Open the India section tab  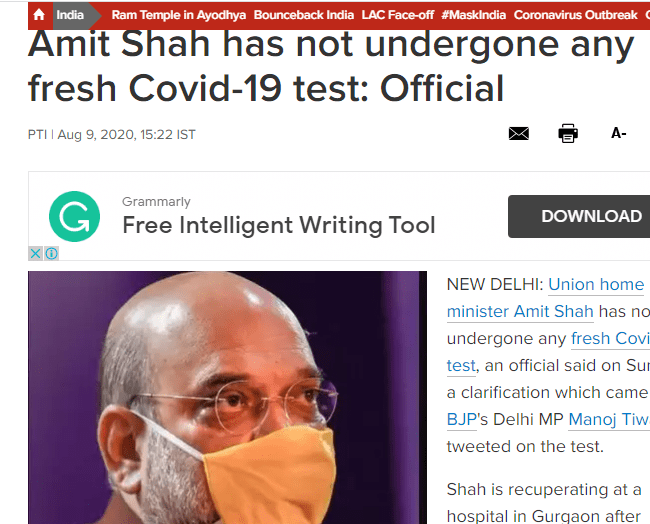[70, 15]
